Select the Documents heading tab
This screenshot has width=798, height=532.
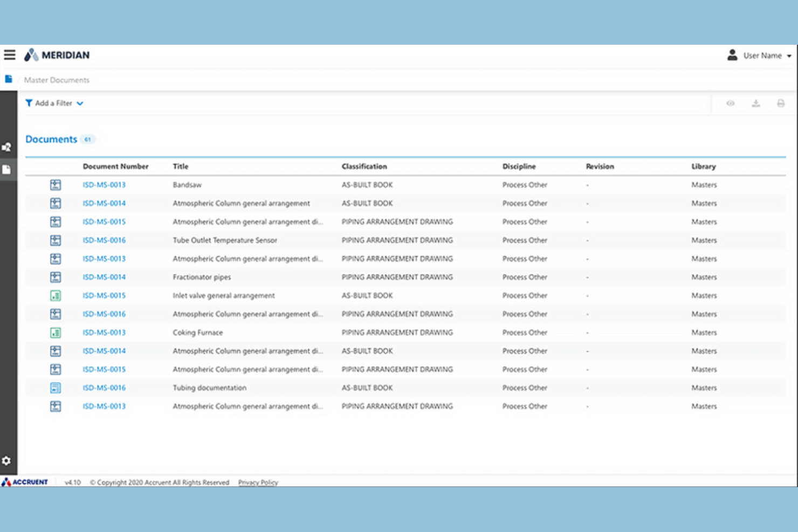[x=50, y=139]
